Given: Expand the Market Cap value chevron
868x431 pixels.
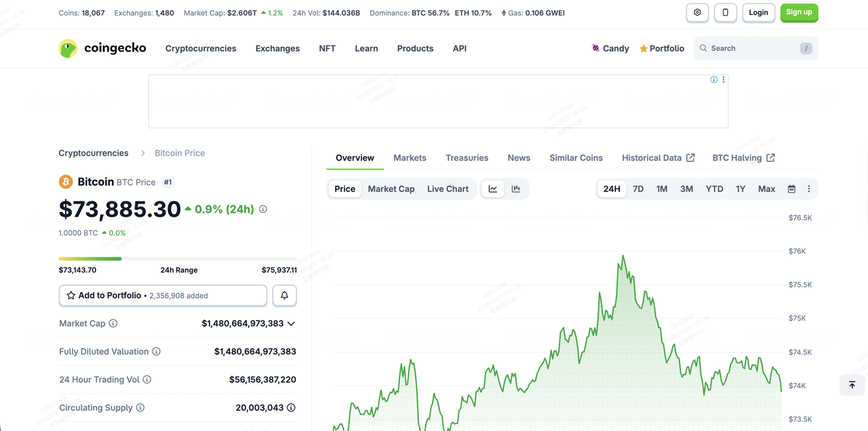Looking at the screenshot, I should point(291,324).
